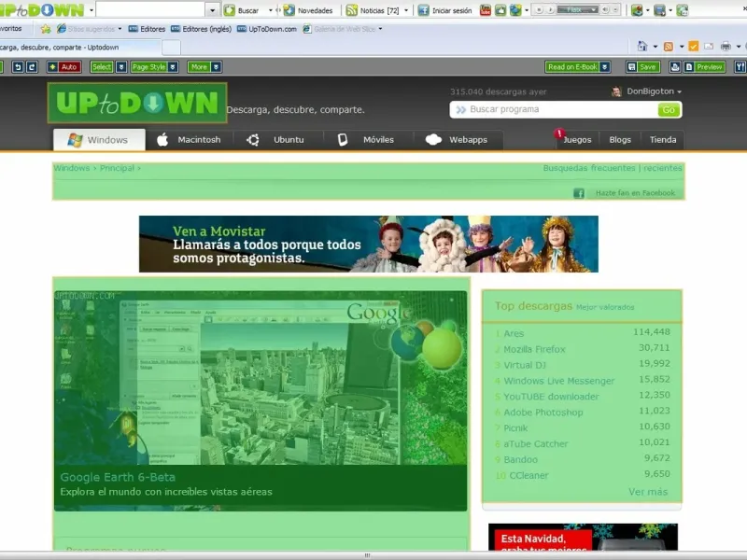Click the thumbs-up toolbar icon
Viewport: 747px width, 560px height.
pos(500,10)
